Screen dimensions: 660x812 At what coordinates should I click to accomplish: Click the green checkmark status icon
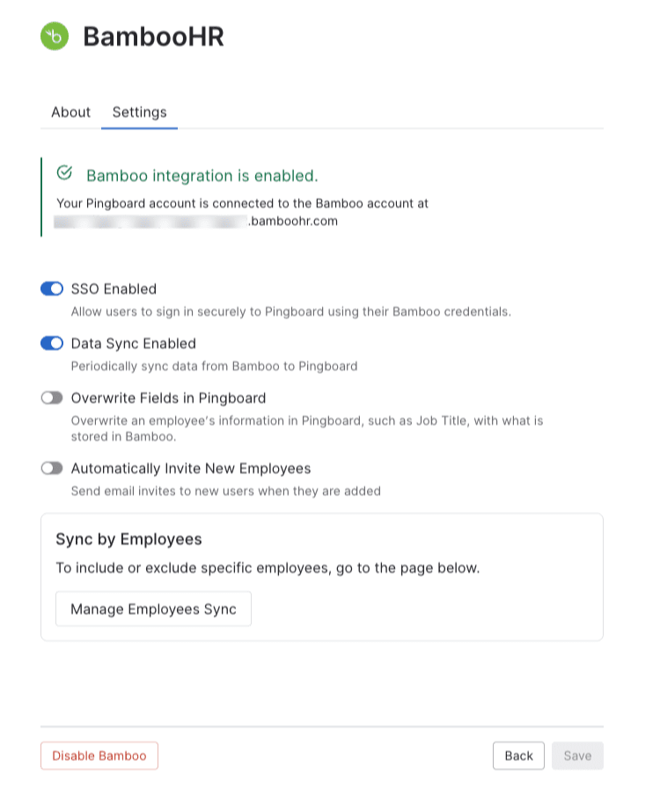(x=64, y=172)
